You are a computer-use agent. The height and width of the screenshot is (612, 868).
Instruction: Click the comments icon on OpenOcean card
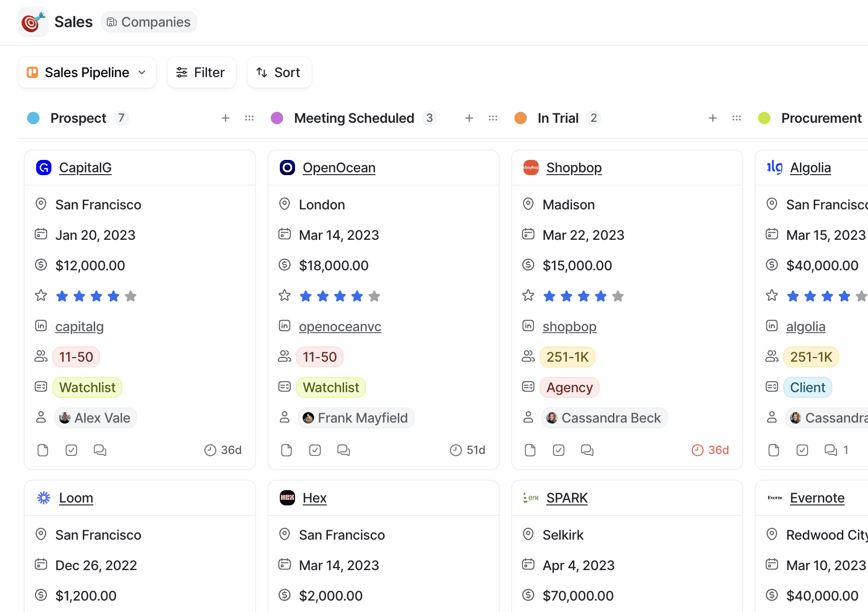point(344,450)
